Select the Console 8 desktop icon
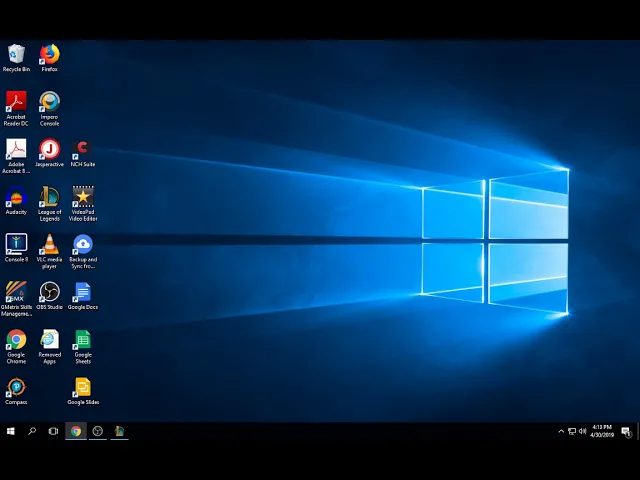Screen dimensions: 640x480 16,248
